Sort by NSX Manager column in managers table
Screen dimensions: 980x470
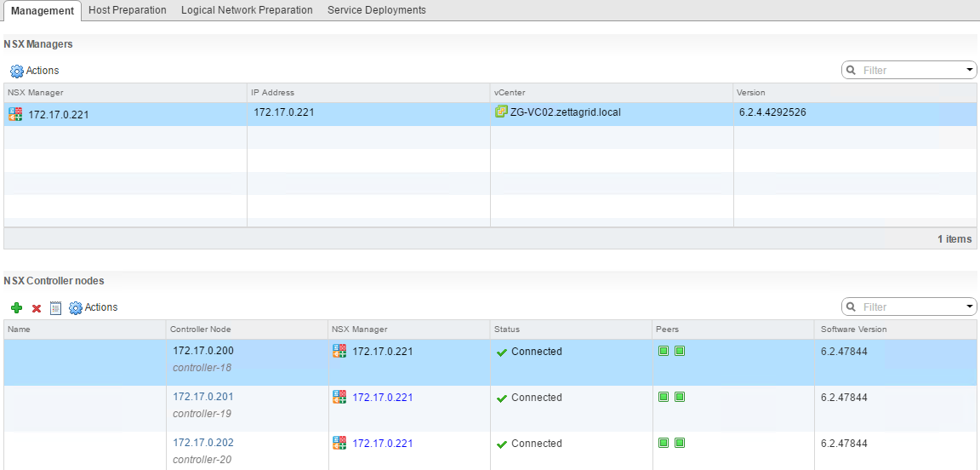125,93
